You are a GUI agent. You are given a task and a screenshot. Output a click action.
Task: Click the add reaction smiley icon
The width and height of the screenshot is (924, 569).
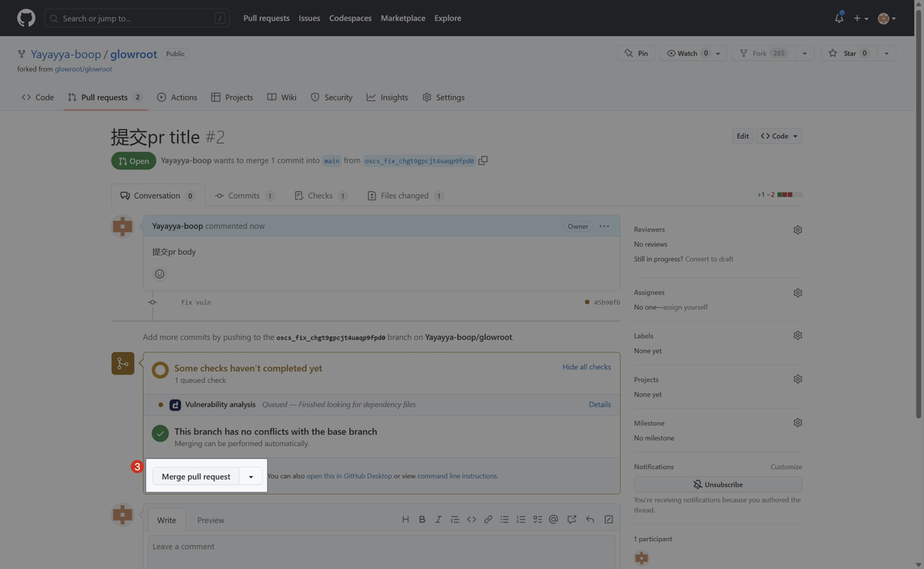point(160,274)
